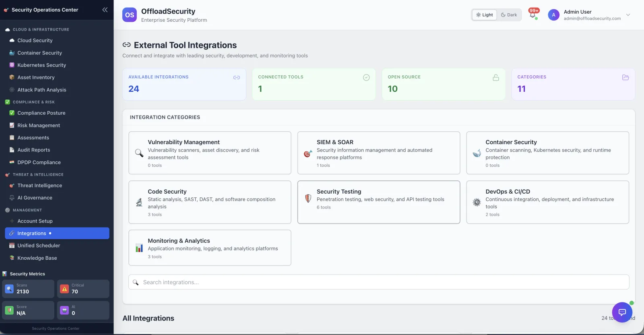This screenshot has height=335, width=644.
Task: Select the DevOps & CI/CD category card
Action: coord(547,202)
